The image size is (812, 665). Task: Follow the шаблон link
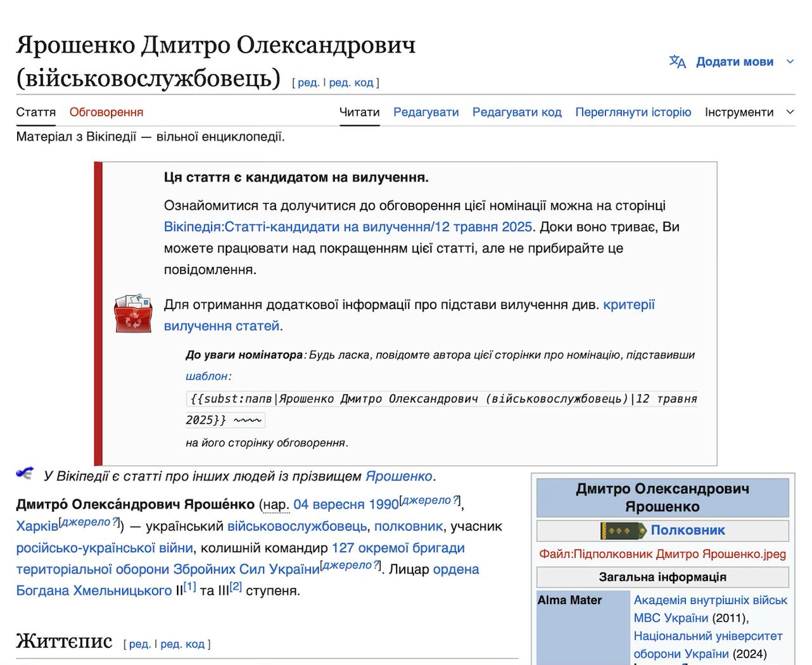coord(206,376)
